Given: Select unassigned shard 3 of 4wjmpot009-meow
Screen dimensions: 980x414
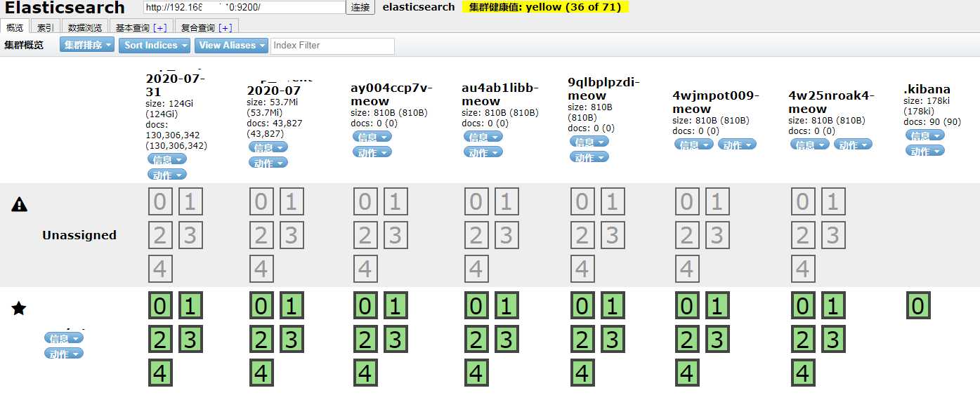Looking at the screenshot, I should (717, 236).
